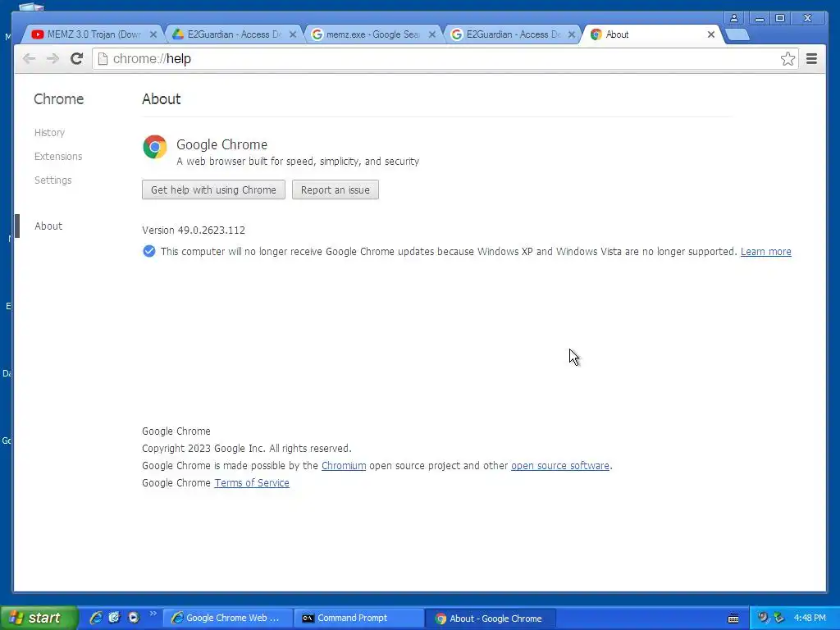This screenshot has height=630, width=840.
Task: Select About in the Chrome sidebar
Action: click(x=48, y=226)
